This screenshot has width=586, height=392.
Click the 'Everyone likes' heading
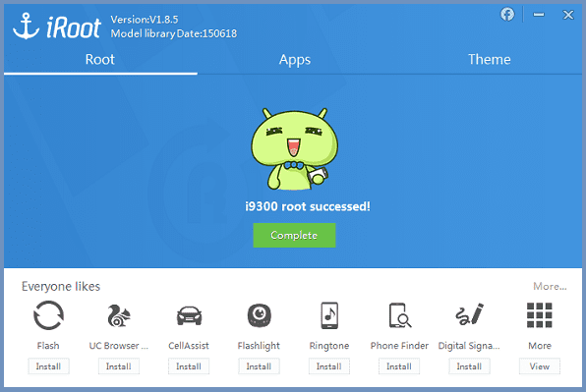[x=61, y=286]
